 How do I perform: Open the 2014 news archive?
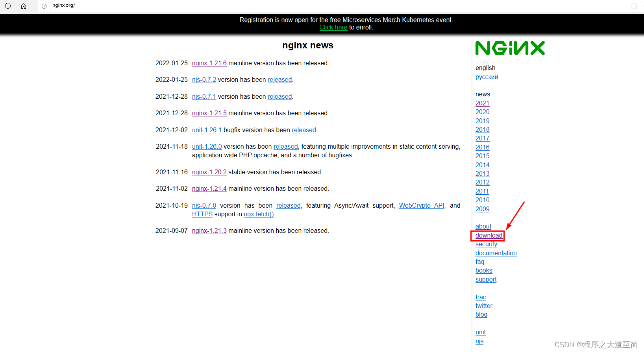coord(483,165)
